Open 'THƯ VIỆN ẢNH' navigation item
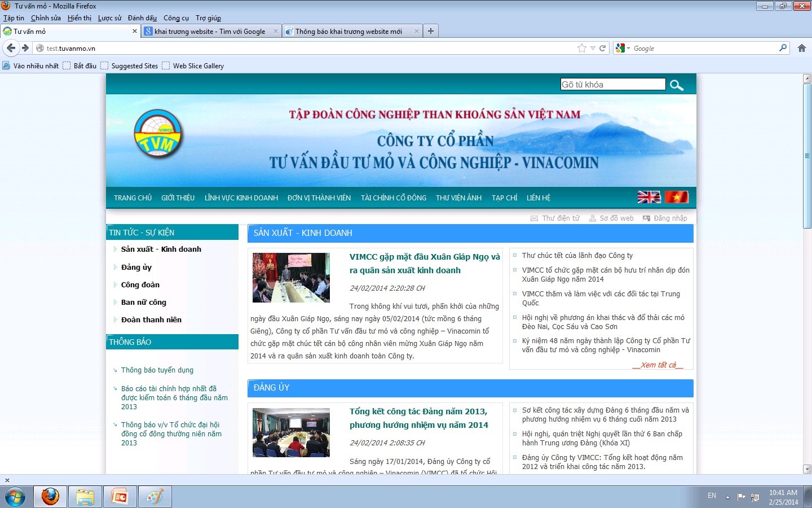812x508 pixels. (x=458, y=198)
